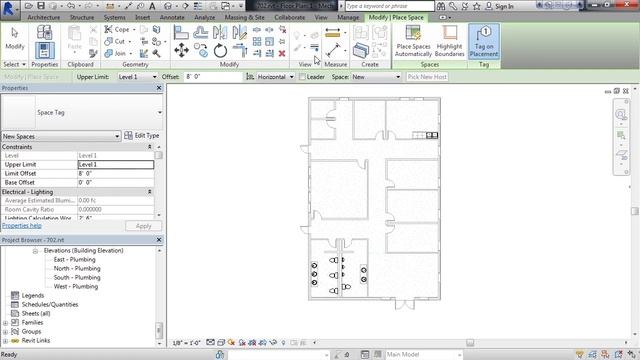Click the Undo arrow in quick access toolbar
The height and width of the screenshot is (360, 640).
point(71,6)
